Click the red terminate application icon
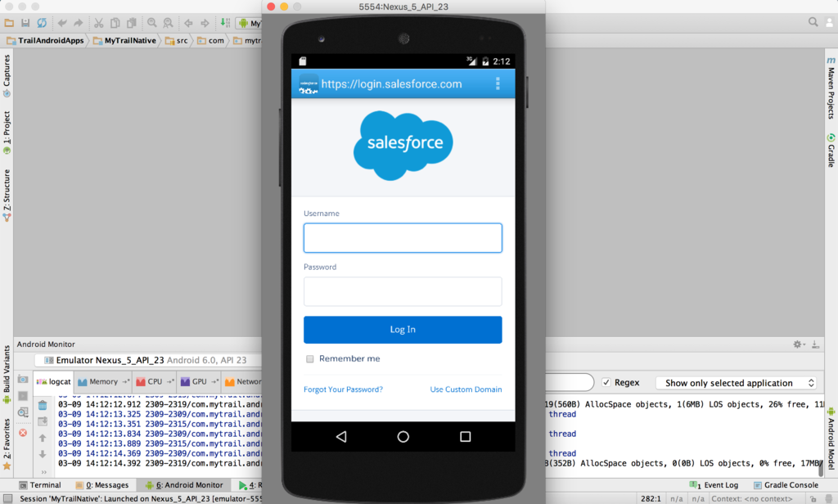Image resolution: width=838 pixels, height=504 pixels. tap(23, 432)
